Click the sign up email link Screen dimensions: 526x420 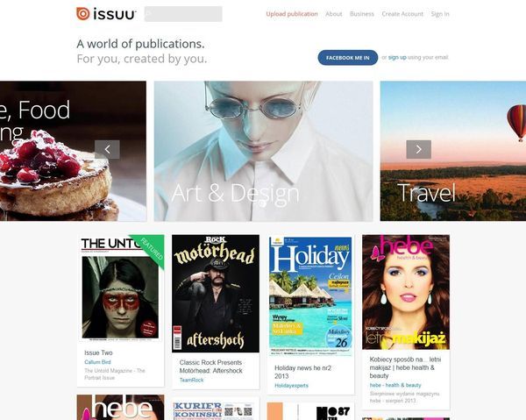point(397,57)
